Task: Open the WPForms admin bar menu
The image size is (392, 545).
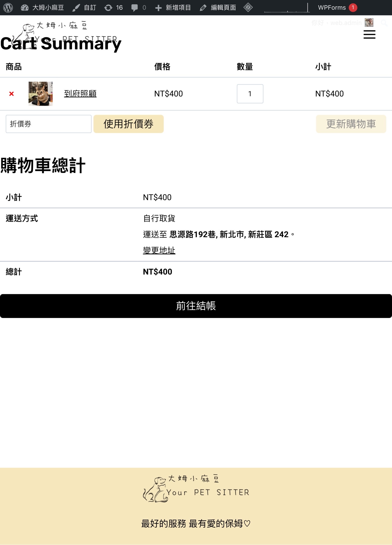Action: [337, 8]
